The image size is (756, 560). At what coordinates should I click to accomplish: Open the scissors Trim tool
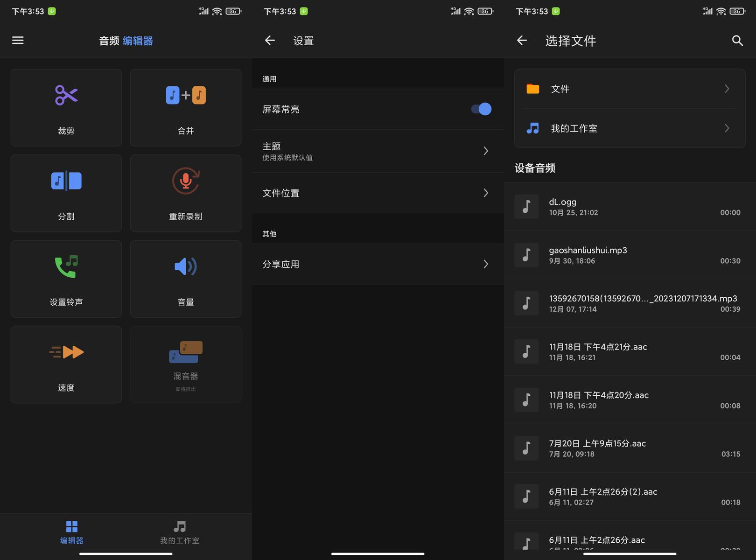tap(66, 96)
